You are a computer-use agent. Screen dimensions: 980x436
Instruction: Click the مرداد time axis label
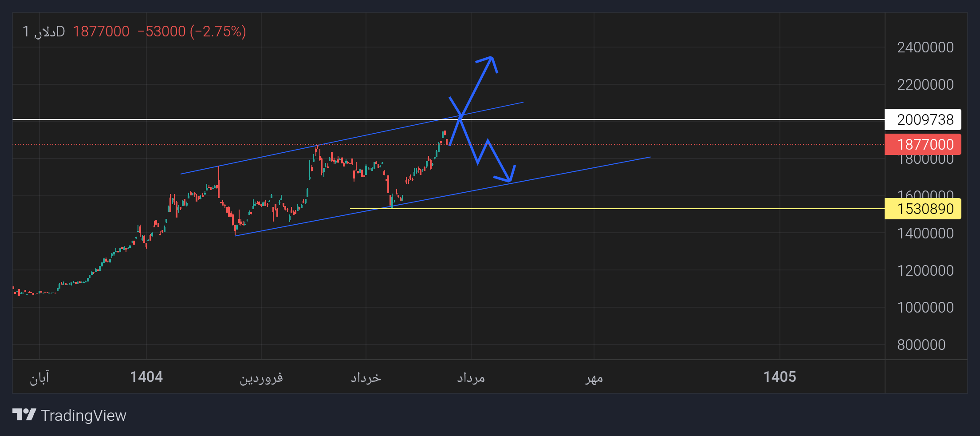(x=471, y=378)
